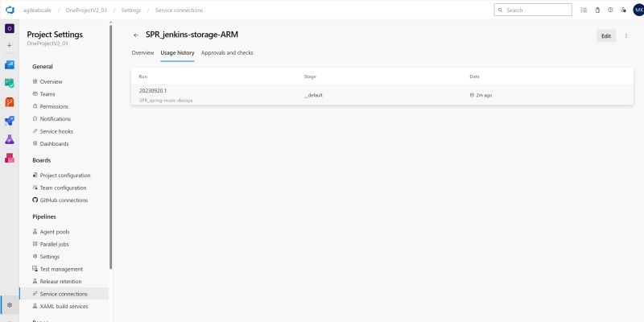Open Service connections breadcrumb link
Screen dimensions: 644x322
[179, 10]
